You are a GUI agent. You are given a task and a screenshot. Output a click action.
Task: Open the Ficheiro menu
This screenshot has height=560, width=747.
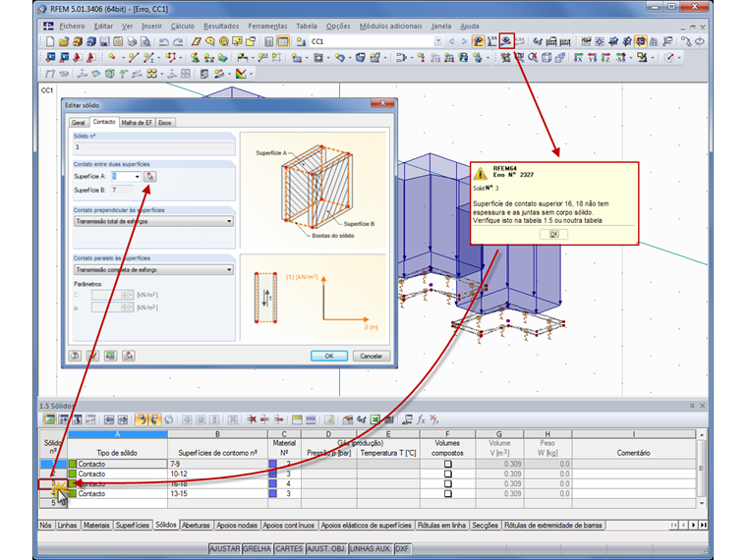pos(72,27)
